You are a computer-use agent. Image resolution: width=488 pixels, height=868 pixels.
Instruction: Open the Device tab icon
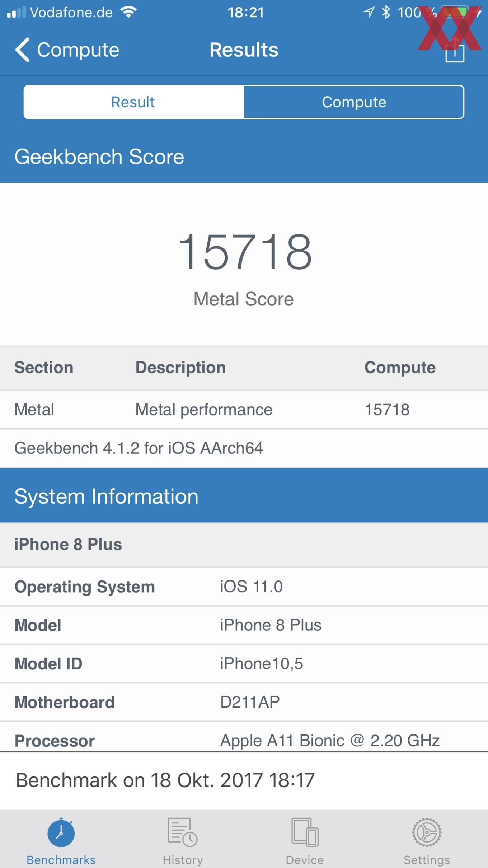[305, 832]
